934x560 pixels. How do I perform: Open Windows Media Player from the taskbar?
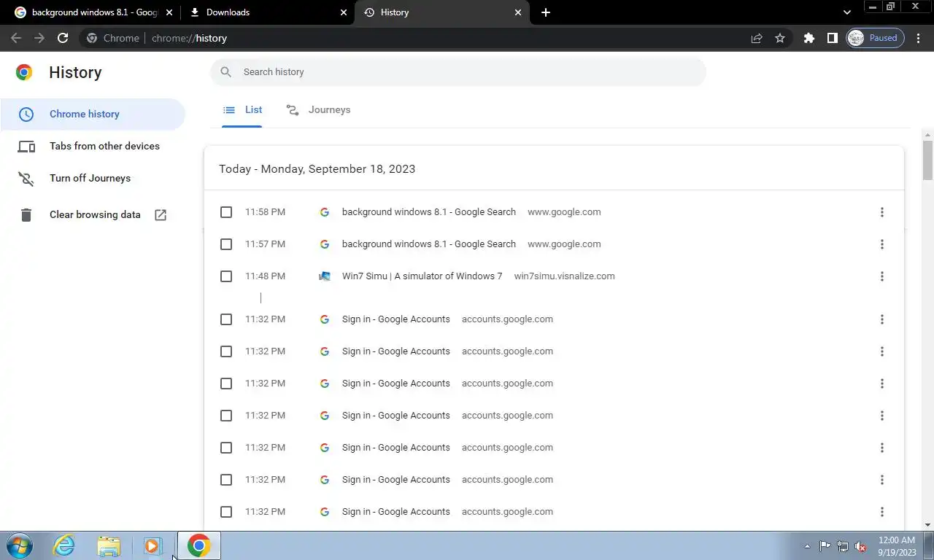(x=153, y=545)
